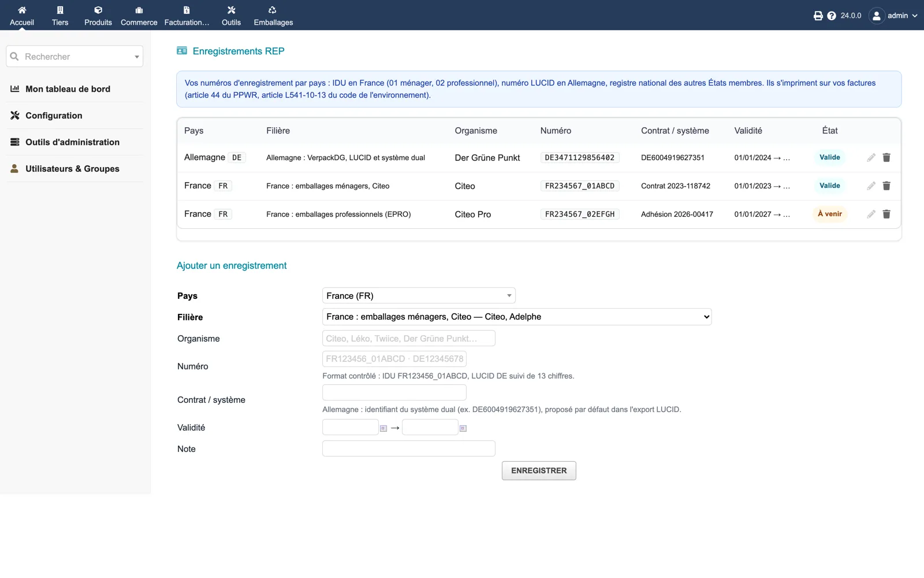This screenshot has width=924, height=578.
Task: Edit the Citeo Pro registration row
Action: [871, 214]
